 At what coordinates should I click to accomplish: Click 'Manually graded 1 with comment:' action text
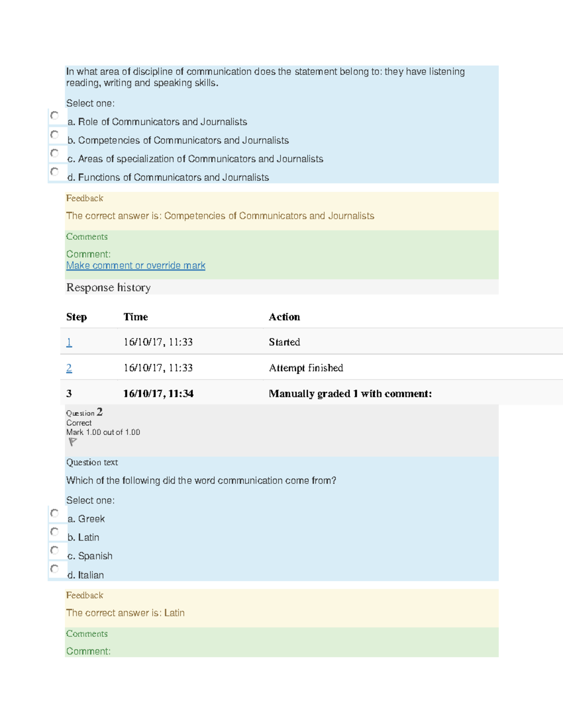[x=350, y=394]
